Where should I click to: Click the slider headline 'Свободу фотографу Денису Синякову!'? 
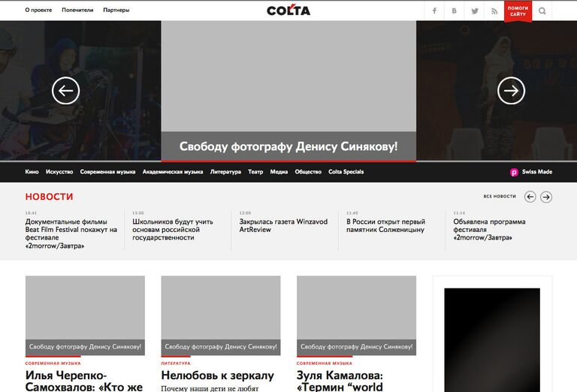coord(288,146)
